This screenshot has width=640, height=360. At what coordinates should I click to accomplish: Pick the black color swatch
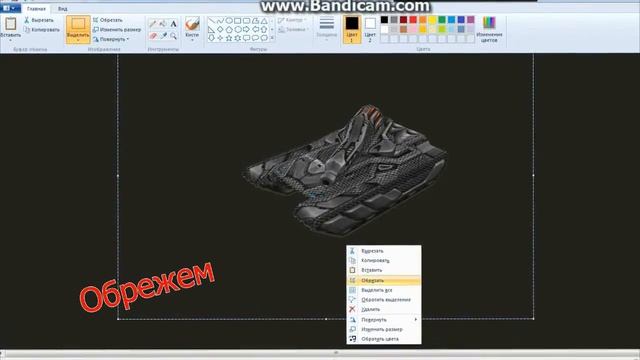384,20
